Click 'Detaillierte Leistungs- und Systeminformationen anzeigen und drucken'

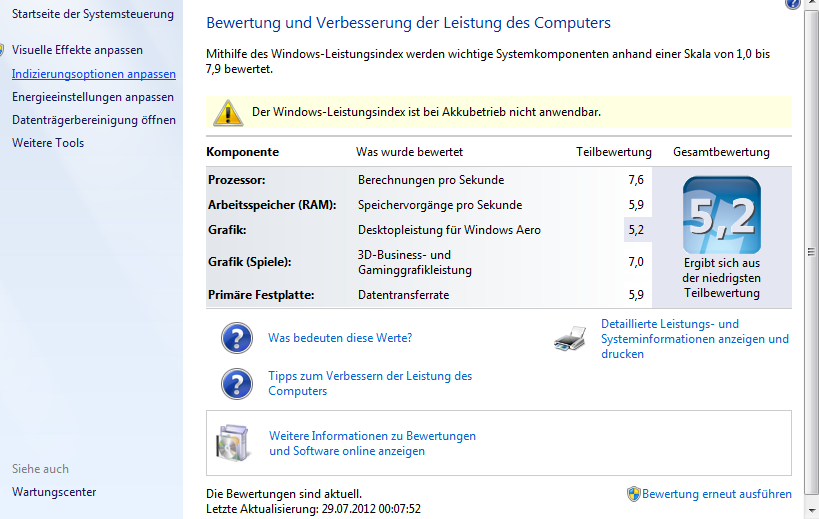(695, 339)
